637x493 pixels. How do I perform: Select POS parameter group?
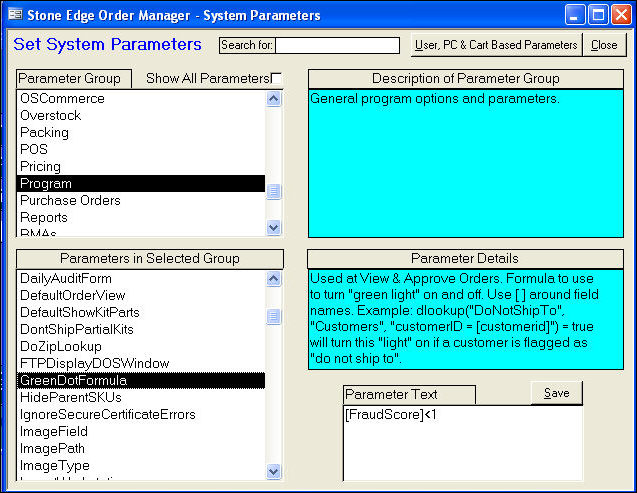141,149
